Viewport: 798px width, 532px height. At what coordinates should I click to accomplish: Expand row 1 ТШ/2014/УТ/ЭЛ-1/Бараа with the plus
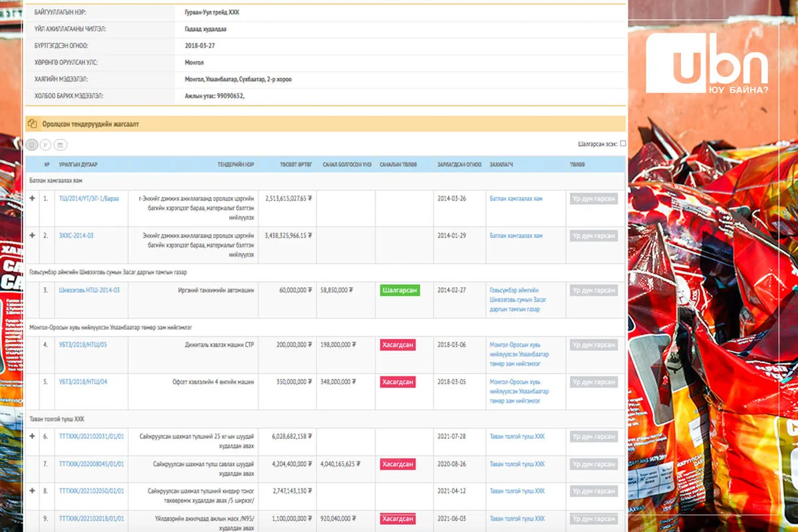[32, 198]
